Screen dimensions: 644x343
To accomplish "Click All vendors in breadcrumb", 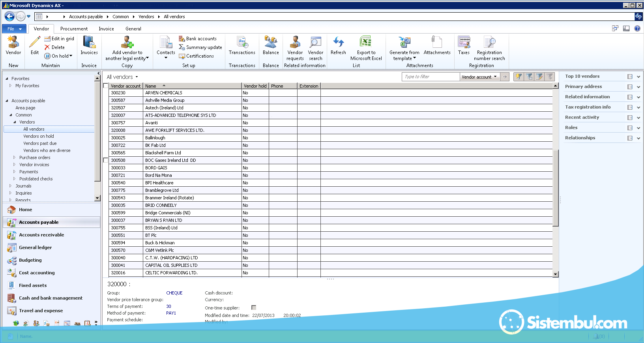I will 174,17.
